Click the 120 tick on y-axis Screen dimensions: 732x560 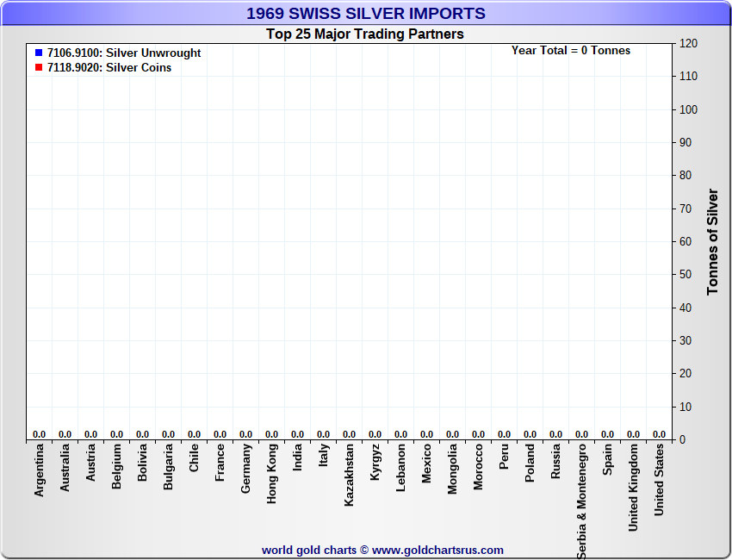(687, 43)
